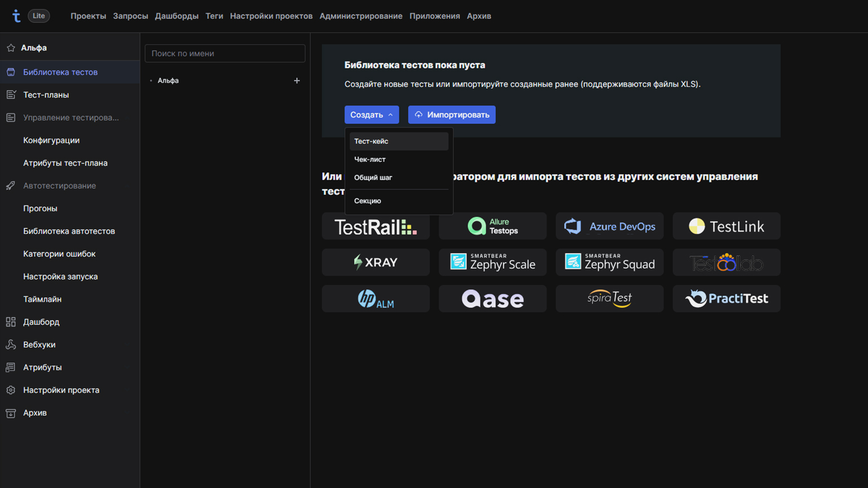Screen dimensions: 868x488
Task: Click the Поиск по имени search field
Action: [225, 54]
